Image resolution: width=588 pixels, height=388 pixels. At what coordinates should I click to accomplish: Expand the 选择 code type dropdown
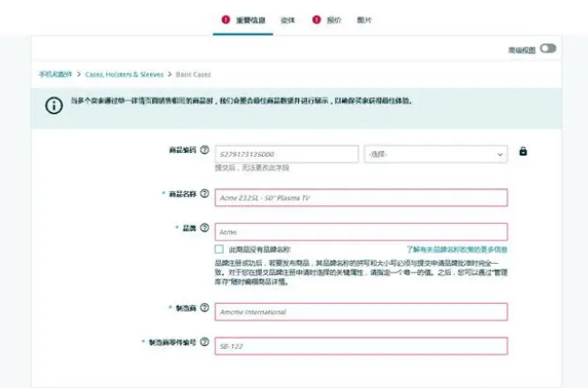436,154
